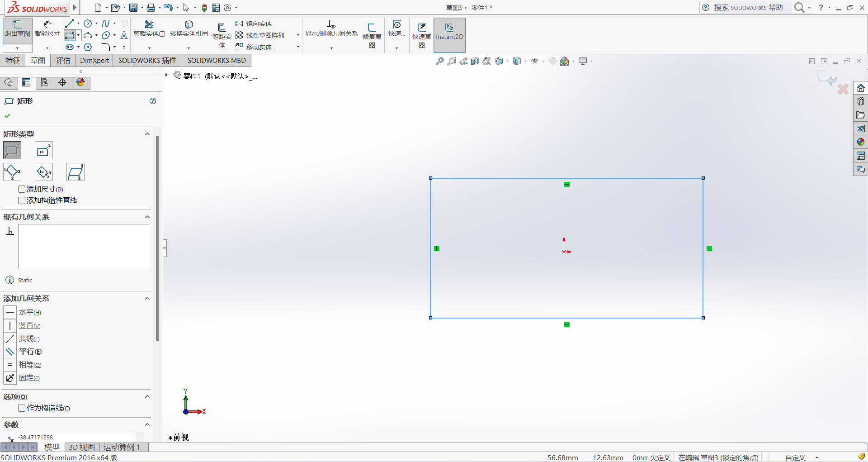Add the 水平 (horizontal) relation

coord(23,312)
